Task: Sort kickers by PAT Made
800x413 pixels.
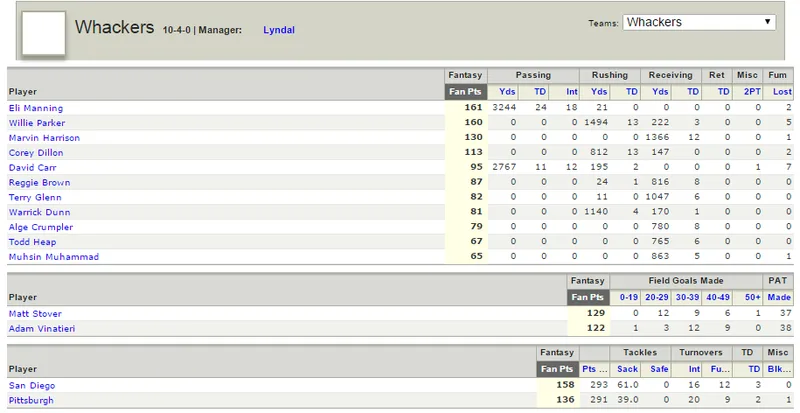Action: (779, 297)
